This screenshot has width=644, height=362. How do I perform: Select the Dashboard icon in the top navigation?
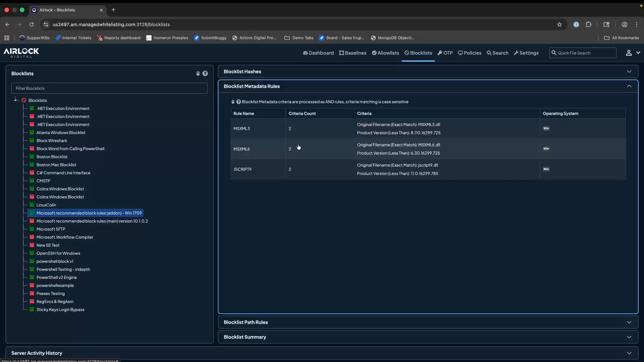coord(318,53)
